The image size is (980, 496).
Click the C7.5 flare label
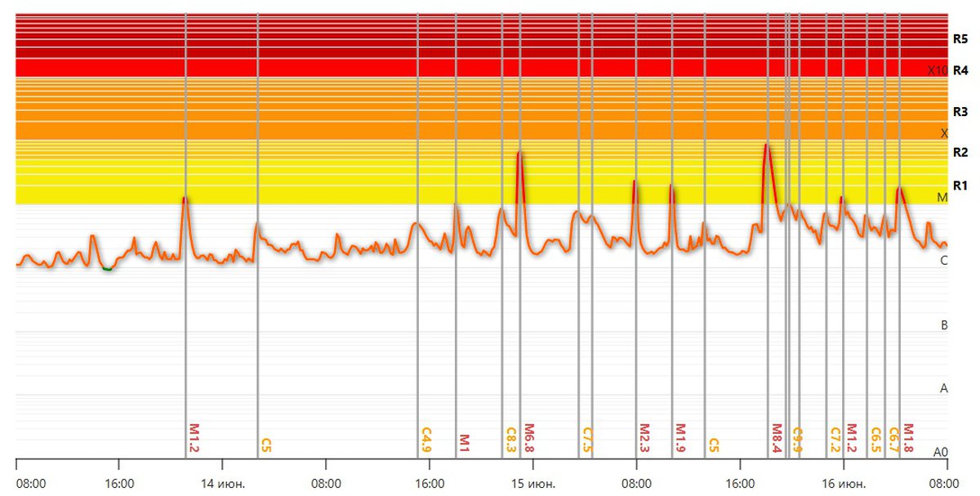coord(586,439)
